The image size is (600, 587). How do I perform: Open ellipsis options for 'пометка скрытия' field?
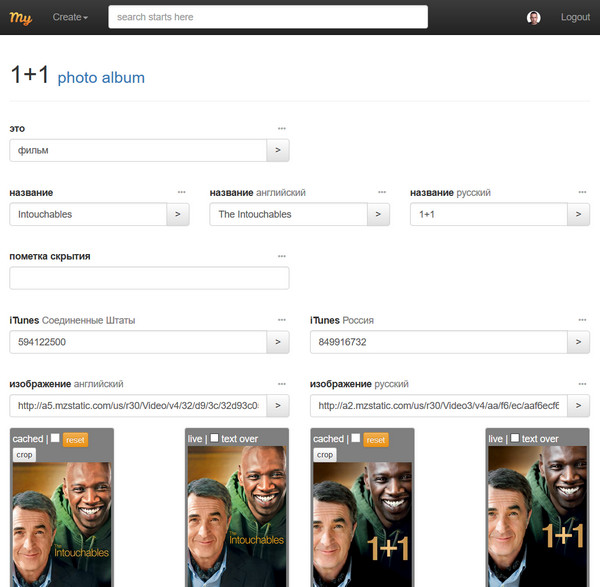pyautogui.click(x=282, y=256)
